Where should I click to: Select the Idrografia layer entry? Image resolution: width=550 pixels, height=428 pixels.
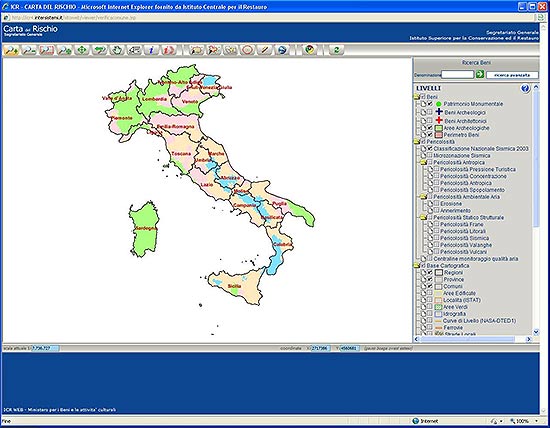454,314
